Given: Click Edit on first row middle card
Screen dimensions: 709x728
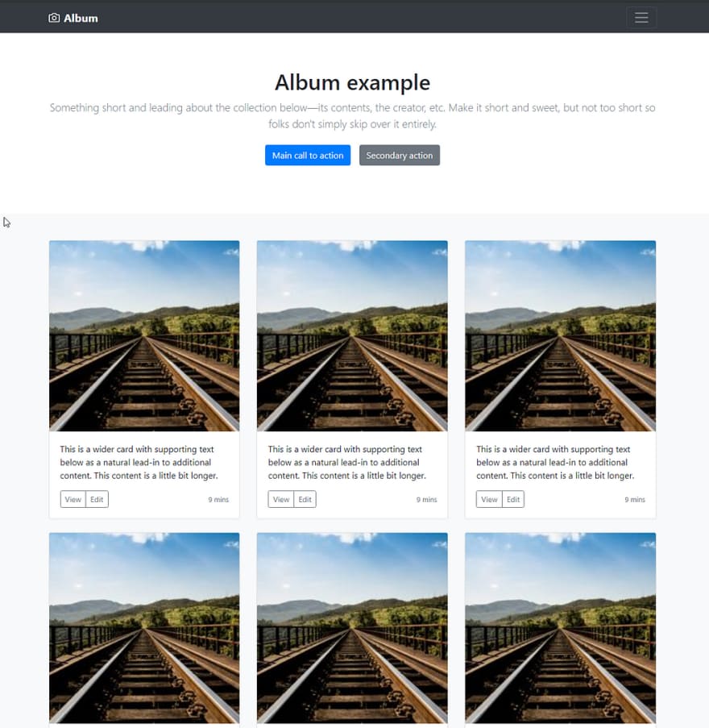Looking at the screenshot, I should 305,499.
